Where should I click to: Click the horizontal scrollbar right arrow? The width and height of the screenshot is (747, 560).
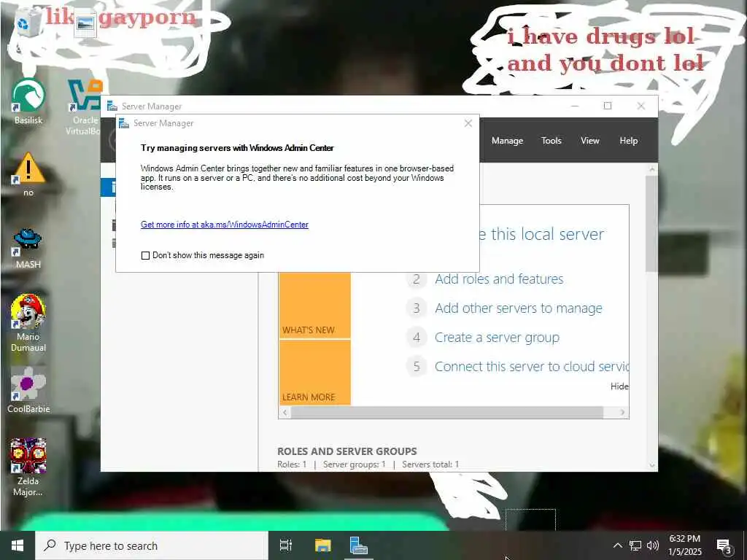coord(622,413)
